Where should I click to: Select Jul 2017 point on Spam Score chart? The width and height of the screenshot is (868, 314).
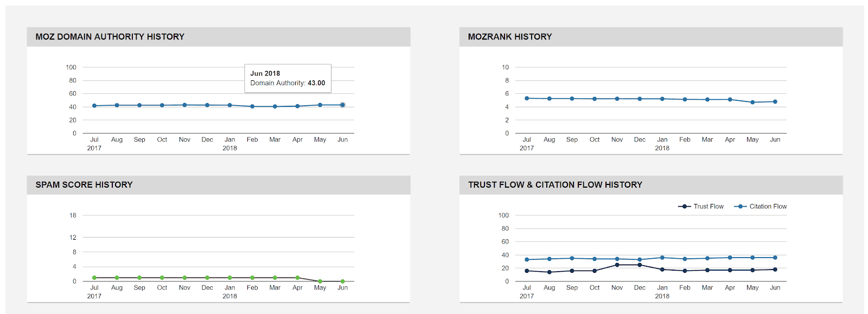coord(94,278)
